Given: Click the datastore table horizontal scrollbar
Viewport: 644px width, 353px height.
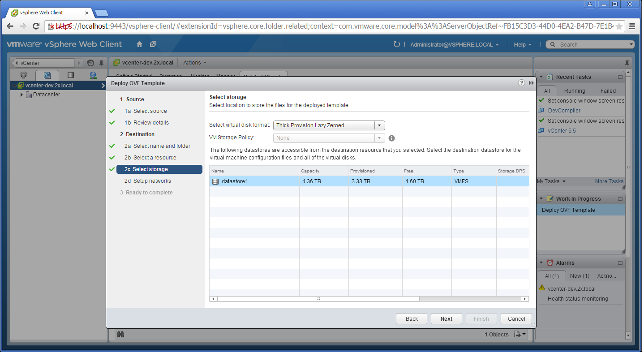Looking at the screenshot, I should 318,299.
